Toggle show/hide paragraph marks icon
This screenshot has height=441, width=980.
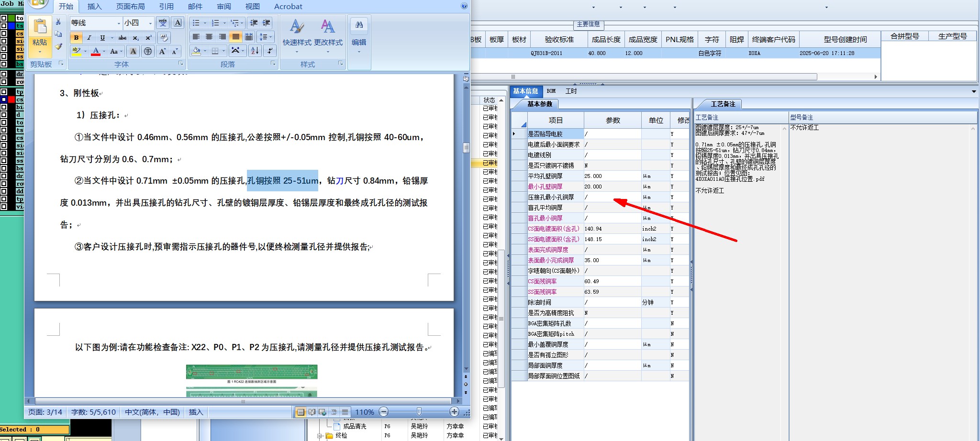(269, 51)
